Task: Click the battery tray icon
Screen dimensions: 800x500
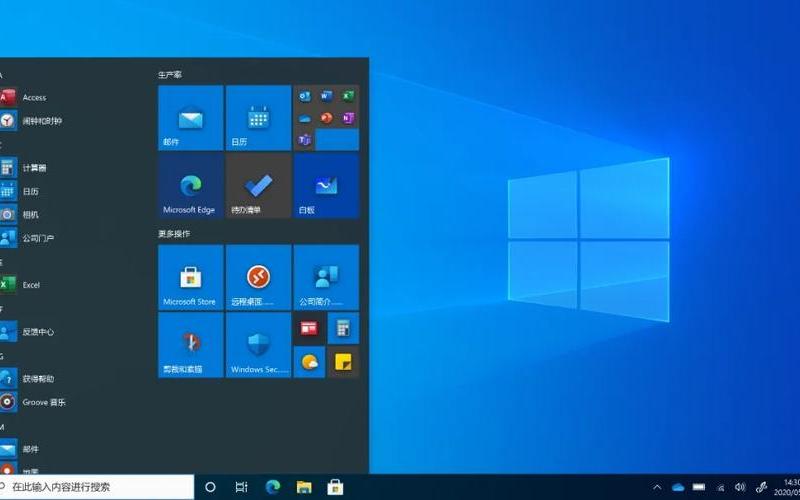Action: [x=698, y=487]
